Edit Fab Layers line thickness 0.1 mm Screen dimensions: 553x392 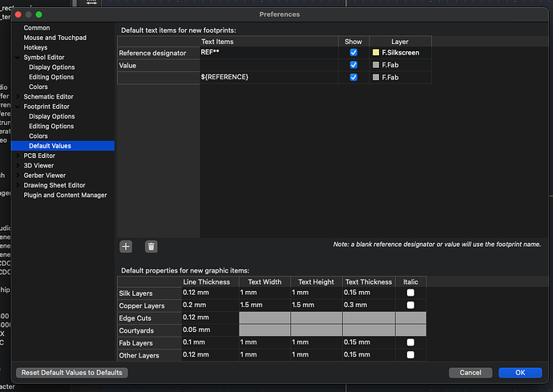(x=210, y=342)
